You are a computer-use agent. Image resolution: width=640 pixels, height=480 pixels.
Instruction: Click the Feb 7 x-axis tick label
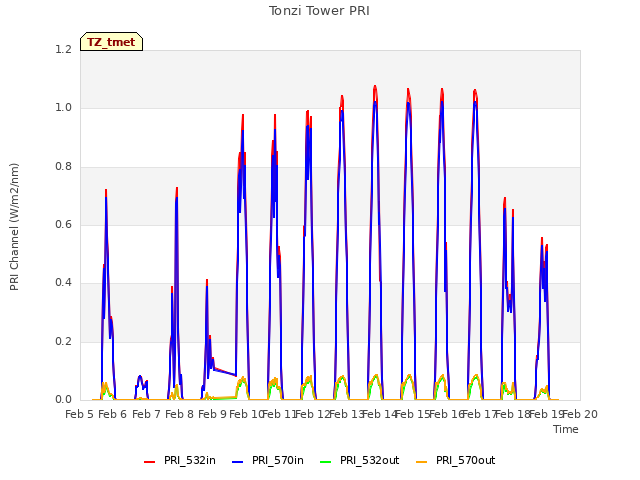tap(146, 414)
